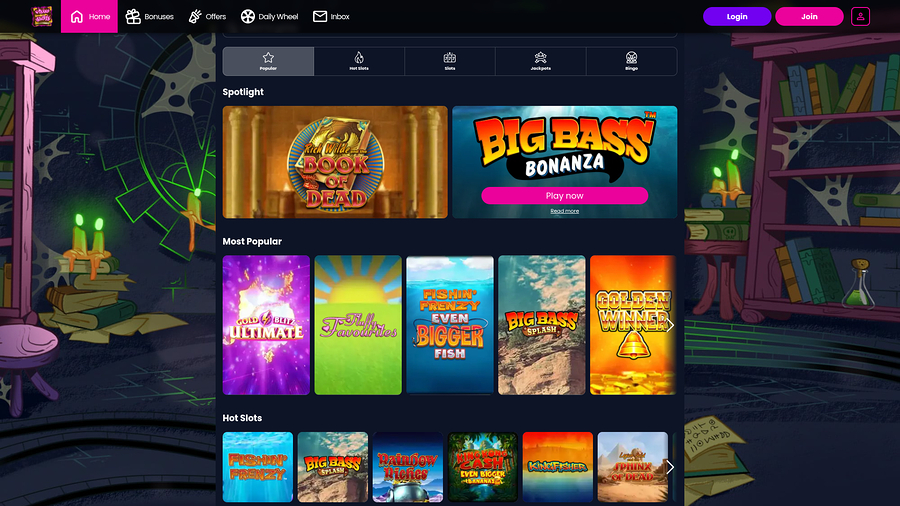Open the user profile icon
This screenshot has height=506, width=900.
pyautogui.click(x=860, y=17)
